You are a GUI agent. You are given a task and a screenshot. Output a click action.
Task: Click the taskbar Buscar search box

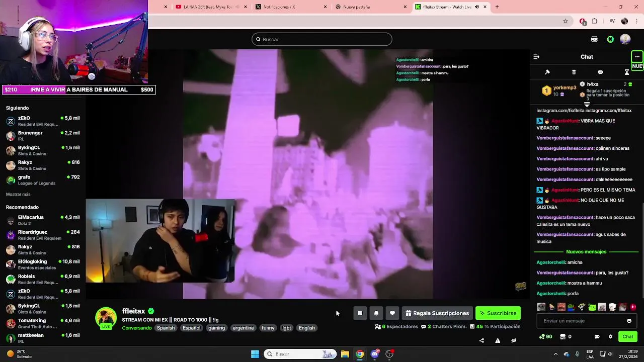click(x=300, y=354)
